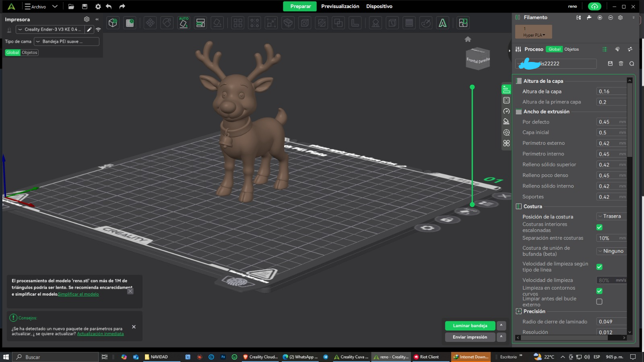Add a new plate with the grid icon
Viewport: 644px width, 362px height.
point(130,23)
